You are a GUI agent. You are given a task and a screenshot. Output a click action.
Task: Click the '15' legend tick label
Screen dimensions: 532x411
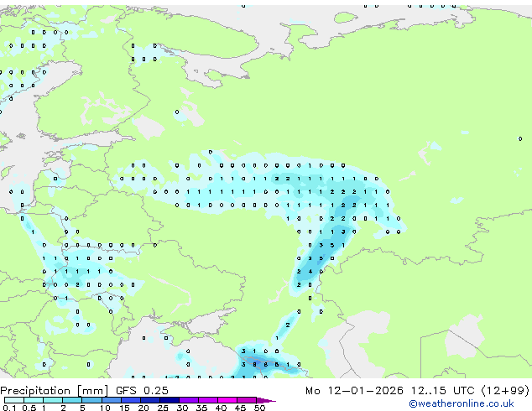point(124,408)
